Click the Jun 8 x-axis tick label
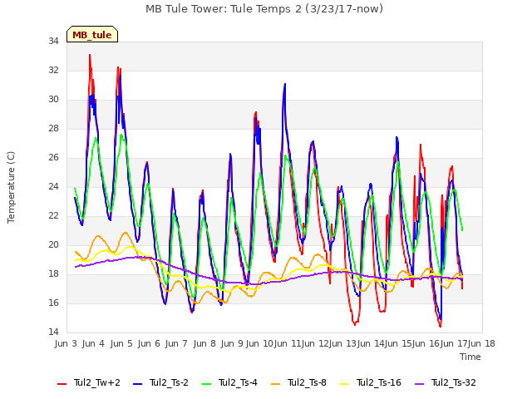Viewport: 532px width, 399px height. 204,343
